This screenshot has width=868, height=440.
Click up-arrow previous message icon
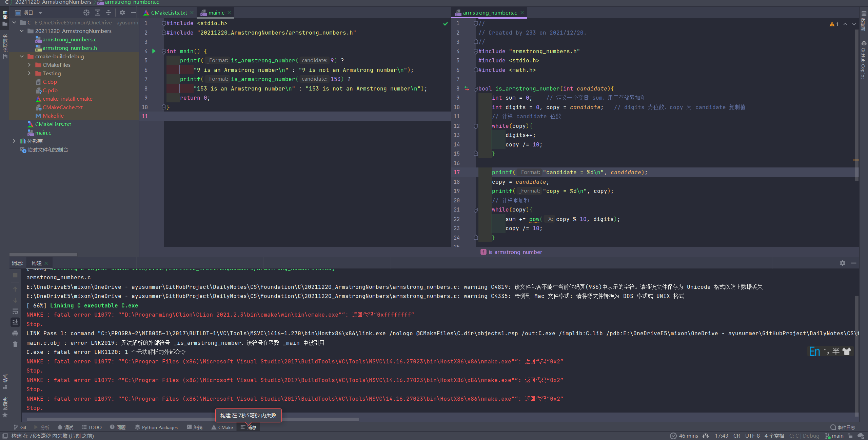pyautogui.click(x=15, y=289)
